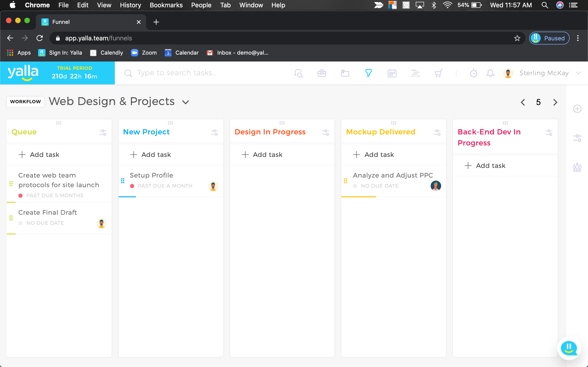Viewport: 588px width, 367px height.
Task: Open the folder icon in top toolbar
Action: (345, 73)
